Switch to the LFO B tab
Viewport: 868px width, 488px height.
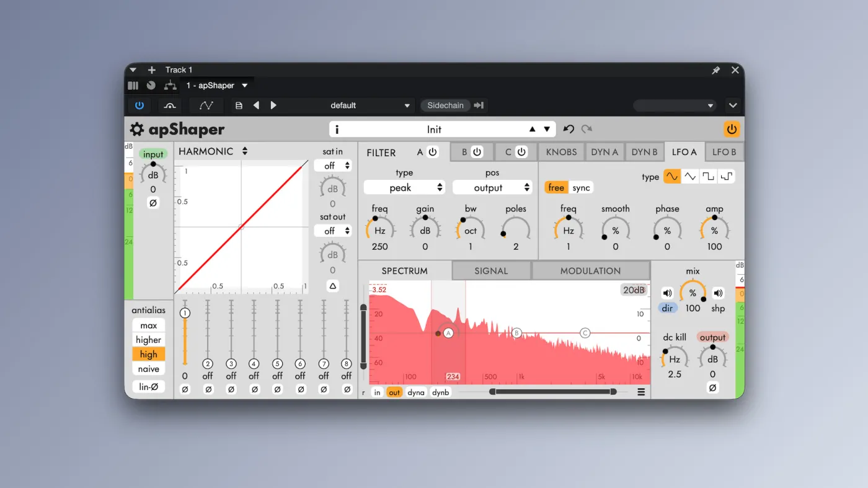click(x=724, y=152)
